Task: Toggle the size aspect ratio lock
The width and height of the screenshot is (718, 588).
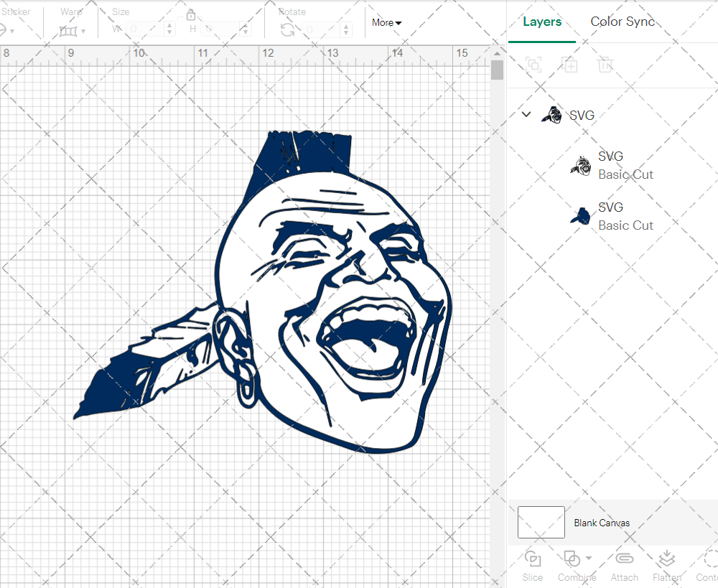Action: (x=191, y=16)
